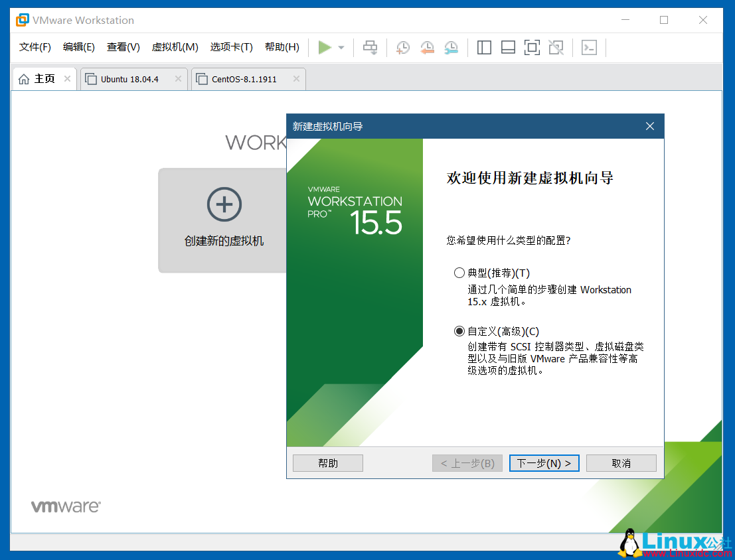Enter full screen mode
Image resolution: width=735 pixels, height=560 pixels.
(x=532, y=47)
